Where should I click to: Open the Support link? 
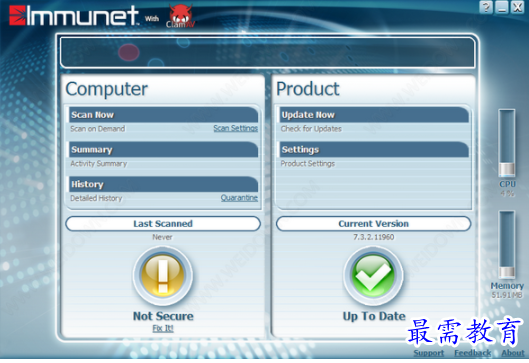coord(429,353)
